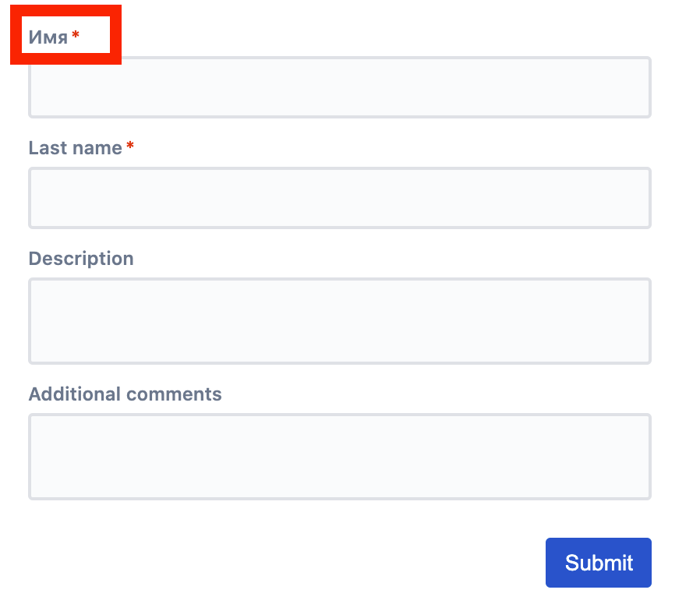Click the Additional comments label
Image resolution: width=700 pixels, height=611 pixels.
[125, 394]
